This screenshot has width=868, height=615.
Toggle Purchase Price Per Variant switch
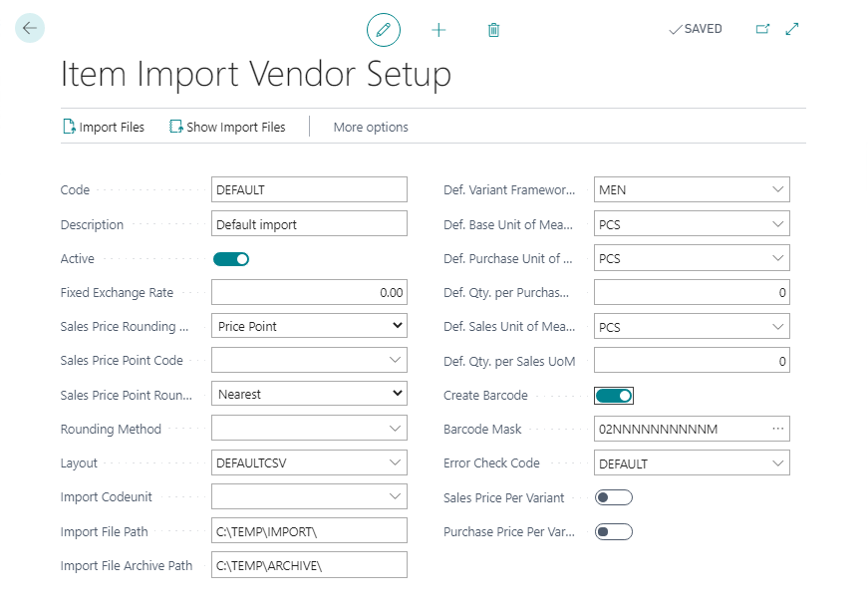pyautogui.click(x=614, y=531)
